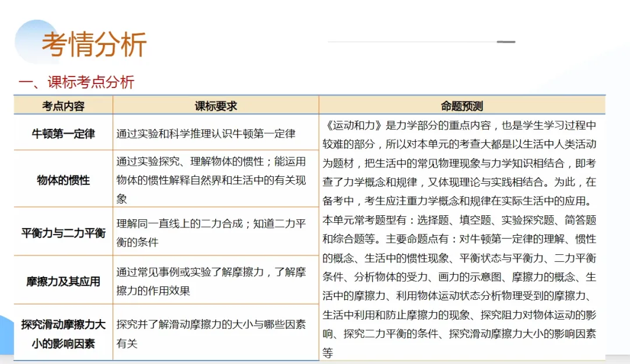Click the column header 命题预测
The height and width of the screenshot is (364, 630).
click(462, 106)
